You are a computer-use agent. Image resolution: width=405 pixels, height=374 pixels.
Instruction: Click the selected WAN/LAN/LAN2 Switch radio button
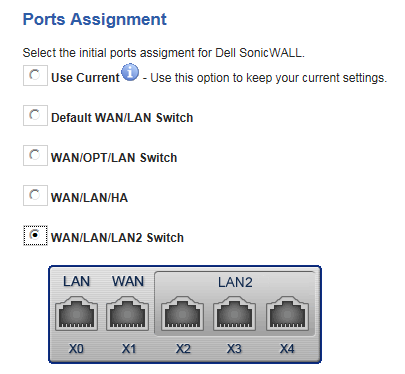(x=35, y=235)
